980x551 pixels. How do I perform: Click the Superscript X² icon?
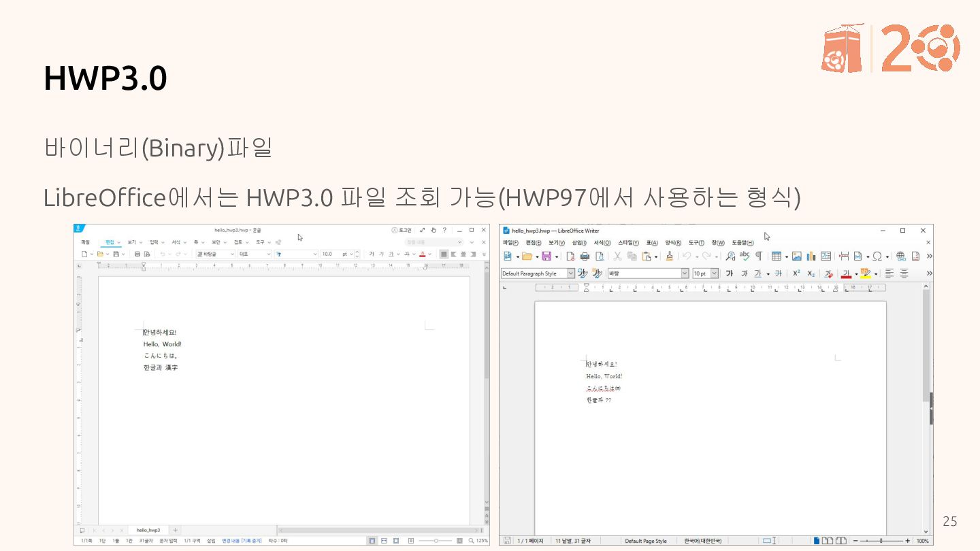[x=796, y=273]
